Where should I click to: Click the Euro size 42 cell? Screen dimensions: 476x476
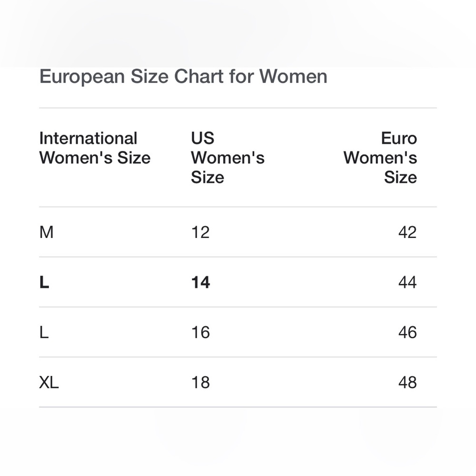point(407,232)
